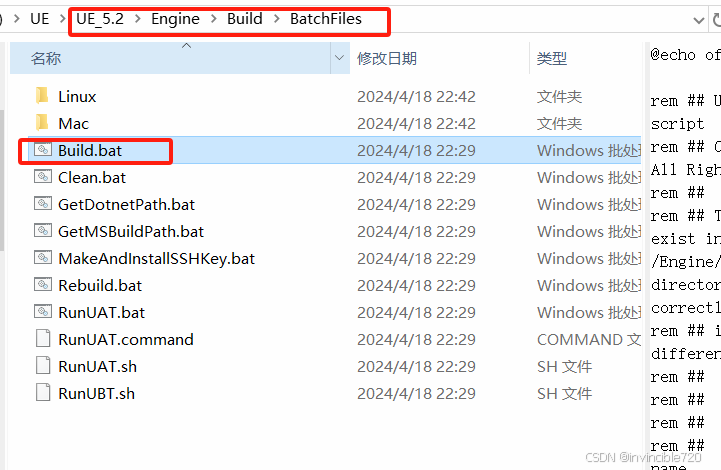The image size is (721, 470).
Task: Expand chevron after Build breadcrumb
Action: point(276,19)
